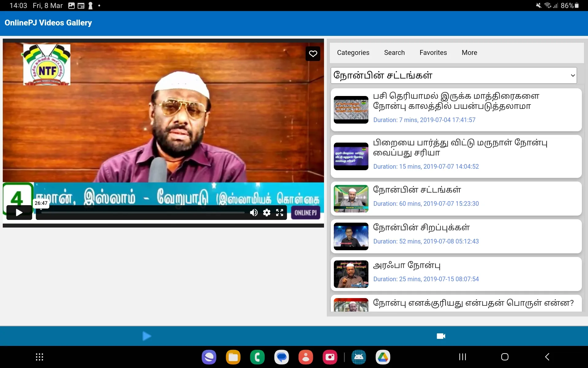Tap the video camera icon in bottom bar

tap(441, 336)
